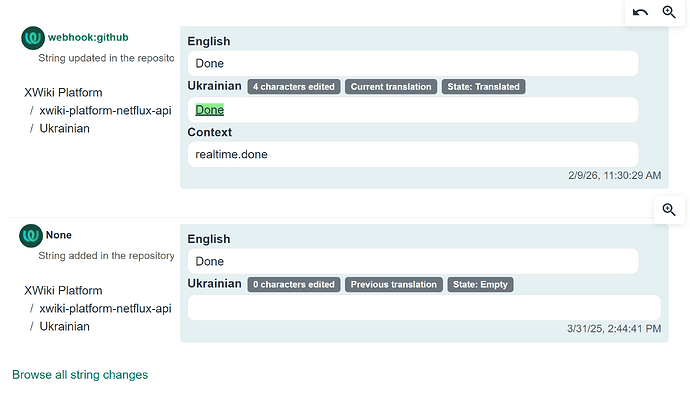Screen dimensions: 690x393
Task: Click the realtime.done context field
Action: 413,154
